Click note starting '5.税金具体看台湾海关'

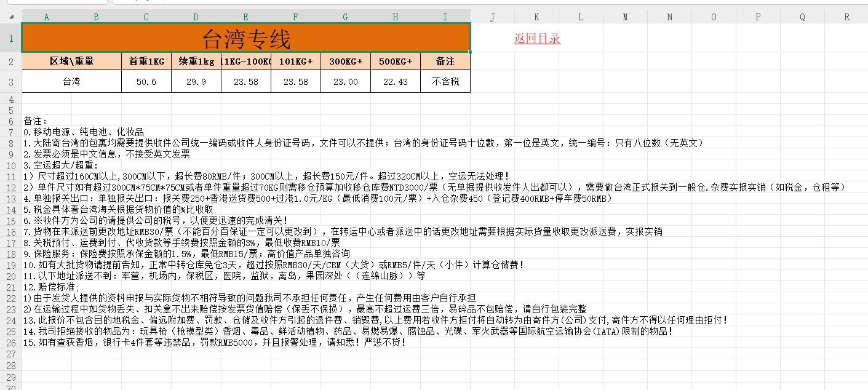pyautogui.click(x=119, y=209)
